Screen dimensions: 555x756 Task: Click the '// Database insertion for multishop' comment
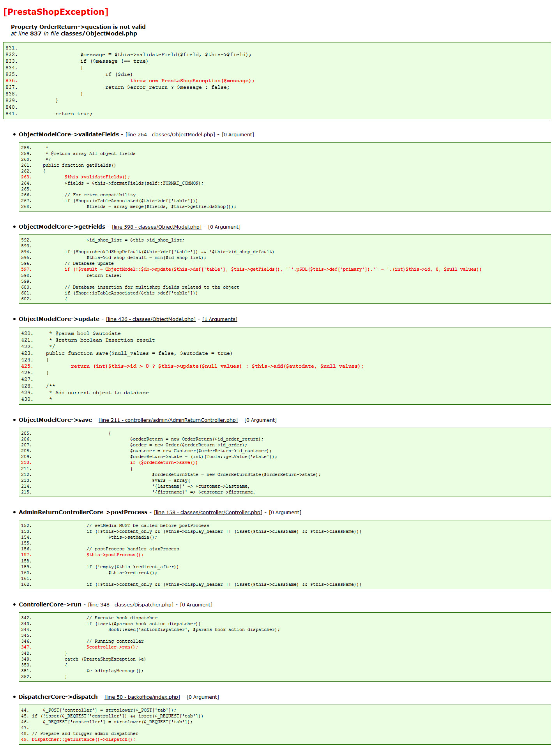pyautogui.click(x=152, y=287)
